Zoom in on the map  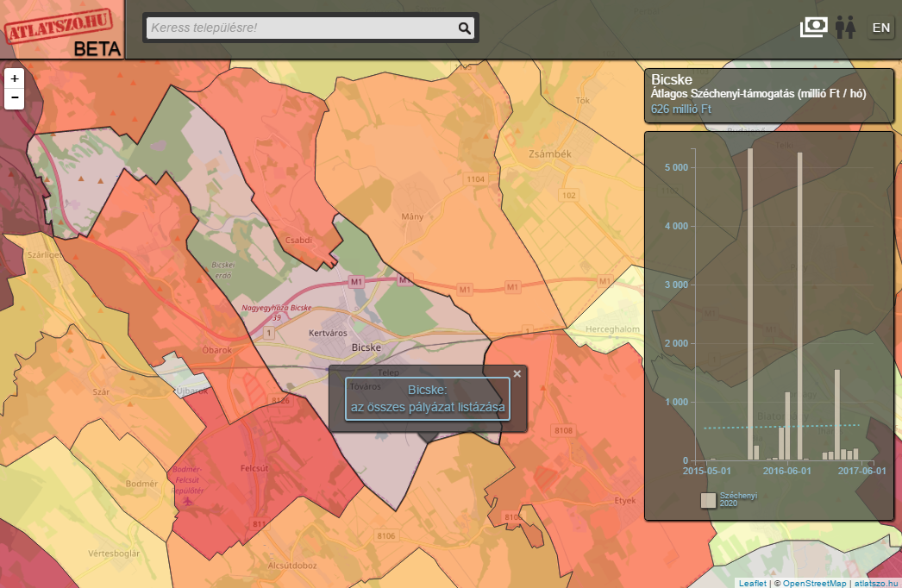(15, 78)
